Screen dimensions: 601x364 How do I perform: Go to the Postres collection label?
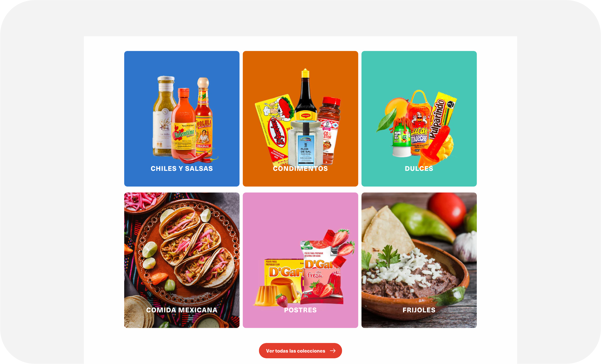click(300, 310)
